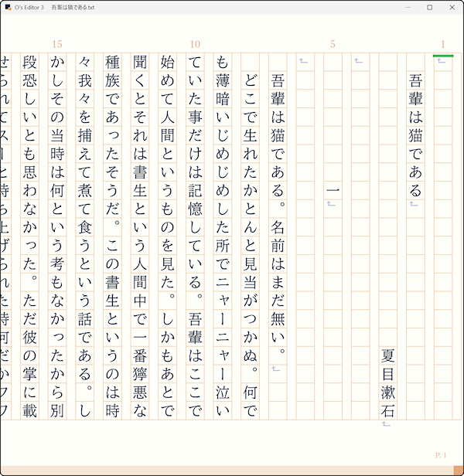
Task: Place cursor on author name 夏目漱石
Action: point(387,382)
